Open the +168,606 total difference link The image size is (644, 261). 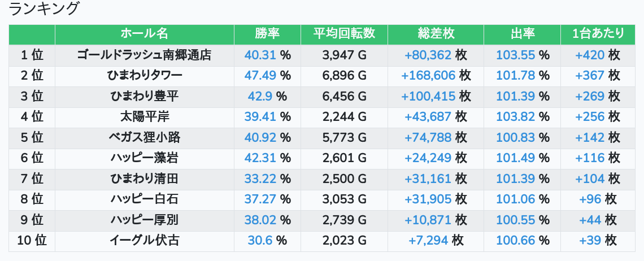428,76
